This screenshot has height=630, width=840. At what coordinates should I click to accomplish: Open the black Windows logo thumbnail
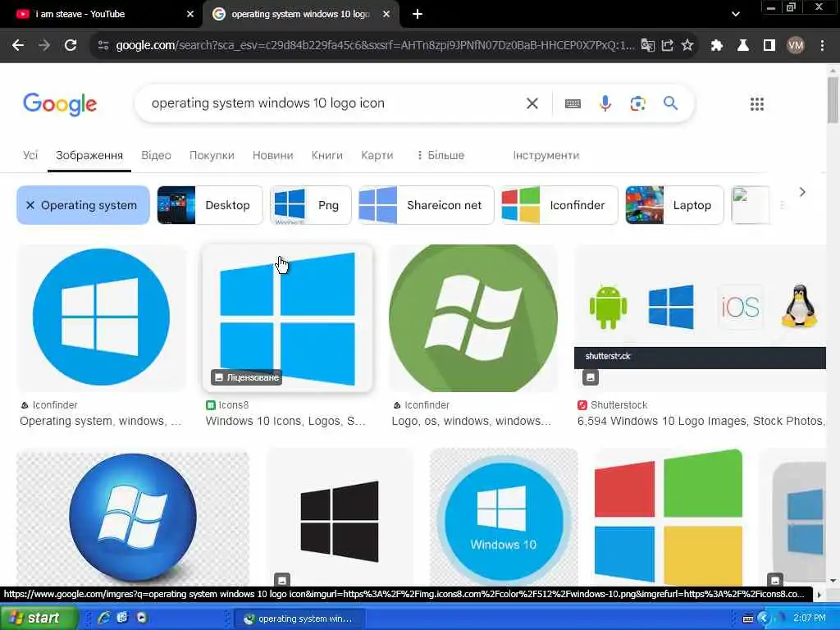pos(340,518)
